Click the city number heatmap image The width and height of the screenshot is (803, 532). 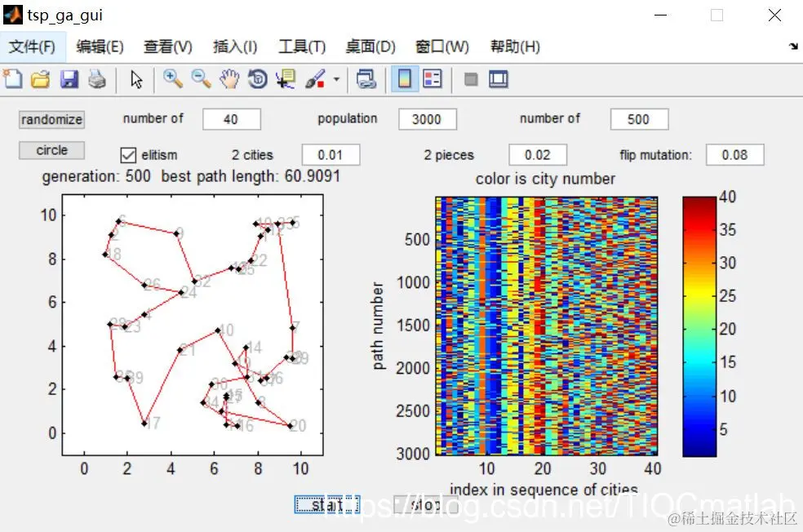point(547,326)
